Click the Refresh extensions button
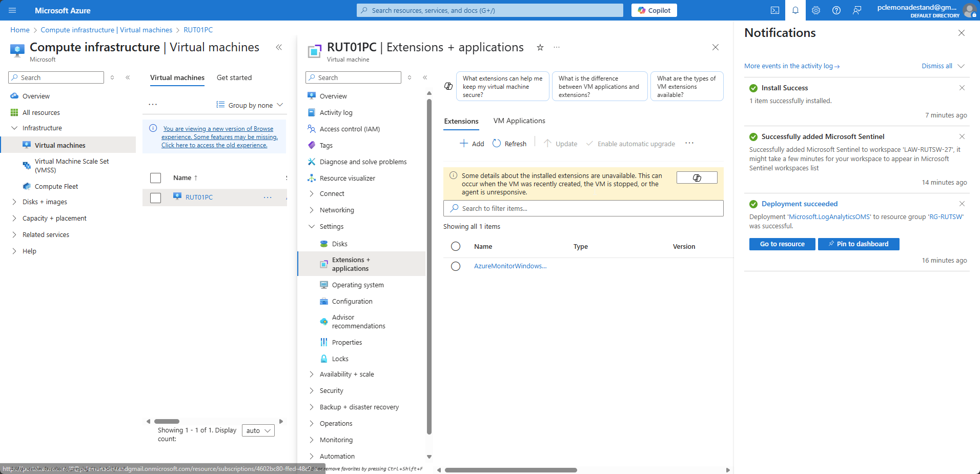 tap(509, 144)
